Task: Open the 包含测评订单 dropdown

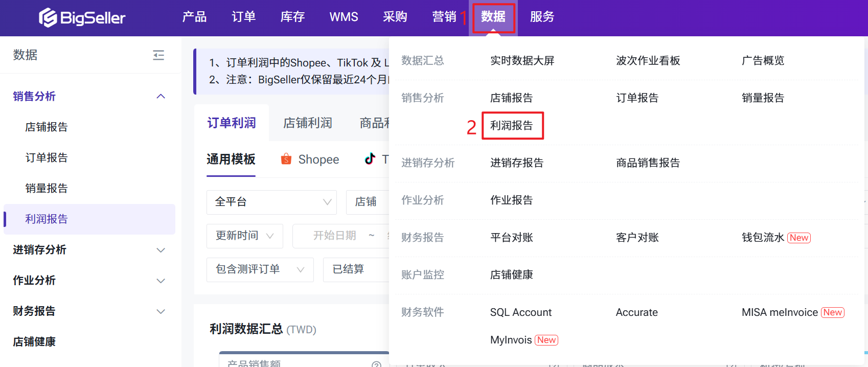Action: 260,269
